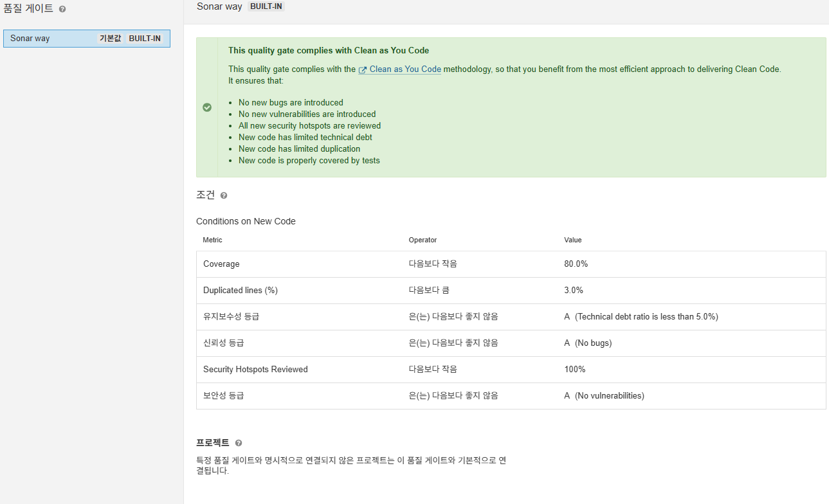Click New code has limited technical debt bullet
The width and height of the screenshot is (829, 504).
(x=305, y=137)
